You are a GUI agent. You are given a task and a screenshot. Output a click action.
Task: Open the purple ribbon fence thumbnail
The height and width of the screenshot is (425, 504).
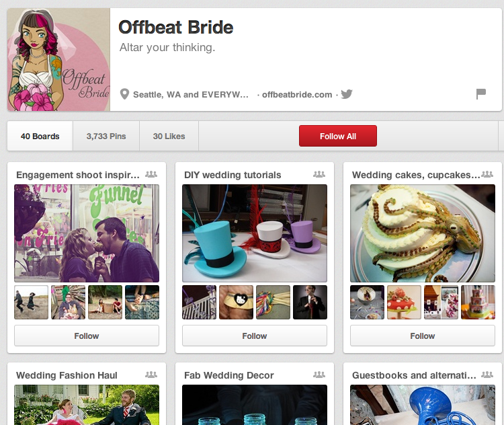coord(200,302)
